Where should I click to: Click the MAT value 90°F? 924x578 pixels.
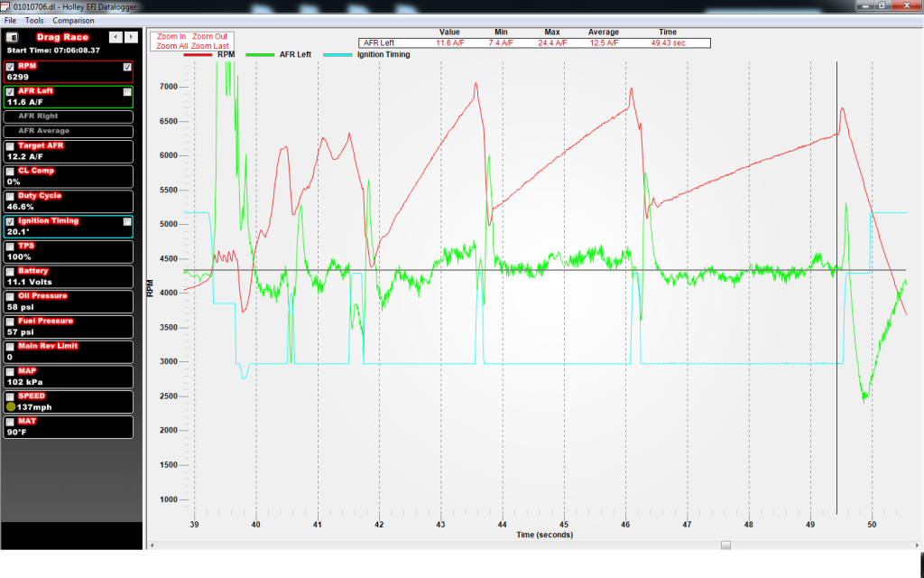click(x=16, y=433)
